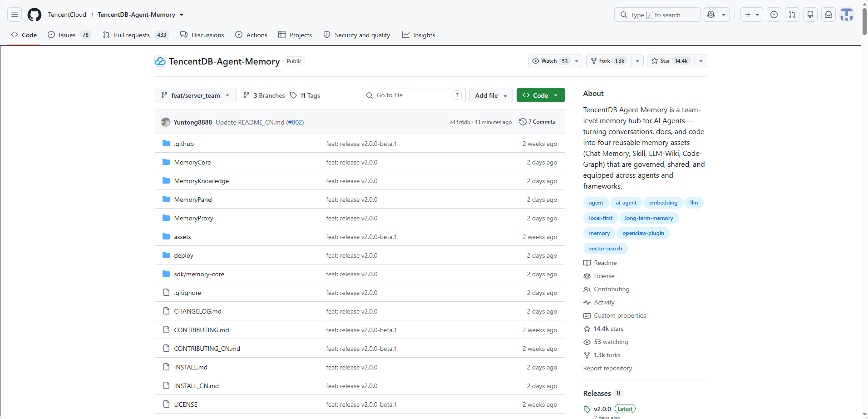Open the .github folder

click(184, 144)
